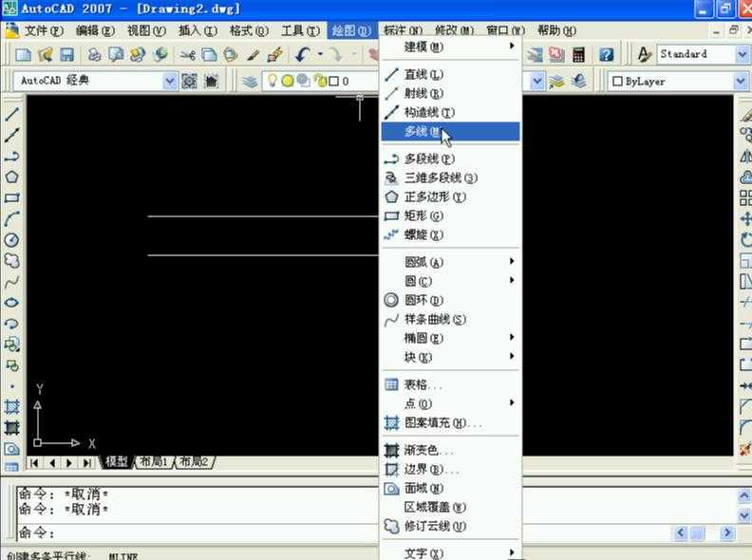Viewport: 752px width, 560px height.
Task: Open the Layer properties manager icon
Action: (x=250, y=82)
